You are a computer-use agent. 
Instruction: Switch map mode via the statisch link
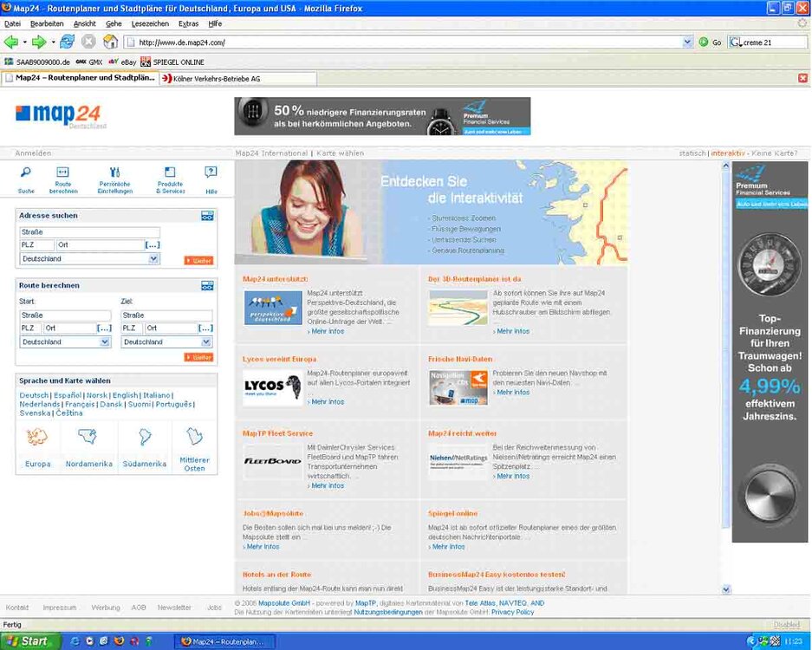(692, 153)
